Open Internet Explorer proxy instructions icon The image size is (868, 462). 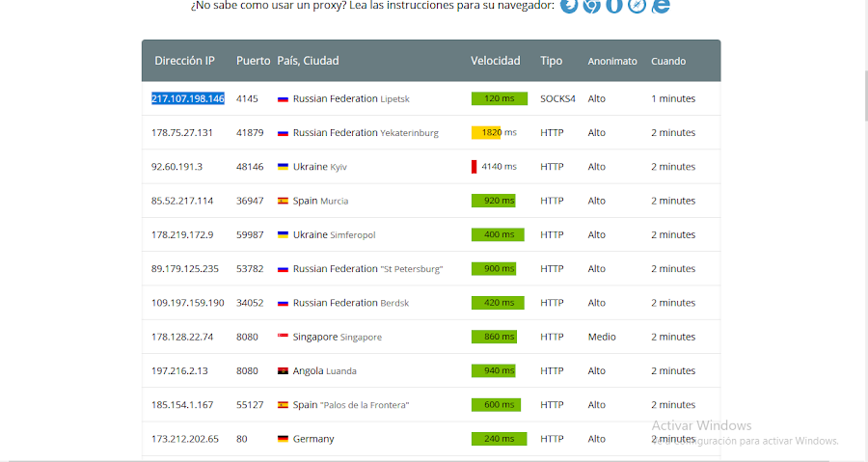[x=661, y=6]
